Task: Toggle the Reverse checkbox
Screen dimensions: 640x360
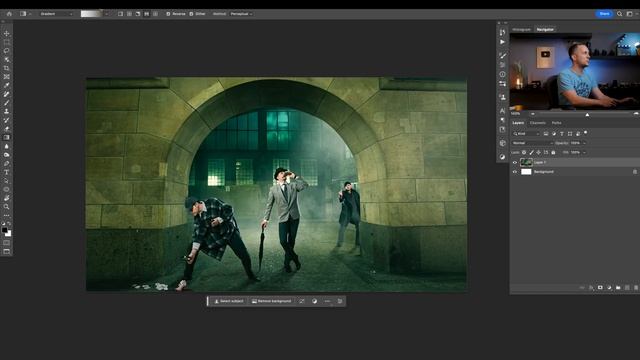Action: click(x=168, y=14)
